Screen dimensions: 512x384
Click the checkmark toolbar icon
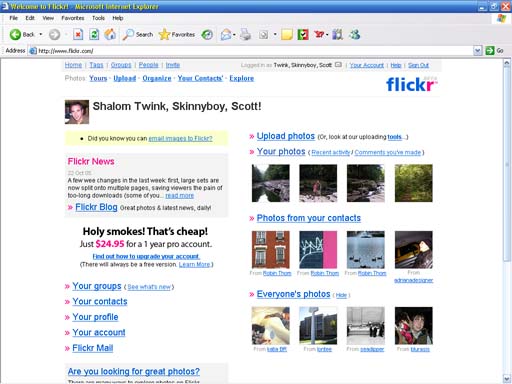tap(303, 34)
